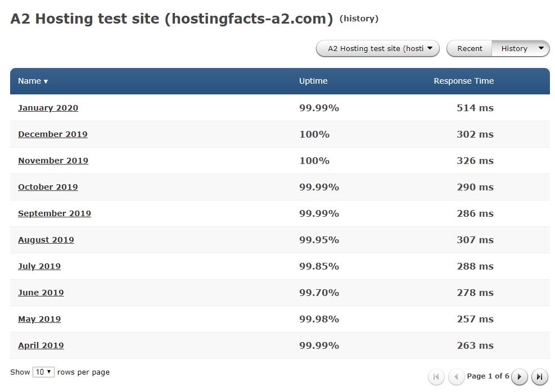Go to the next page

pyautogui.click(x=519, y=377)
